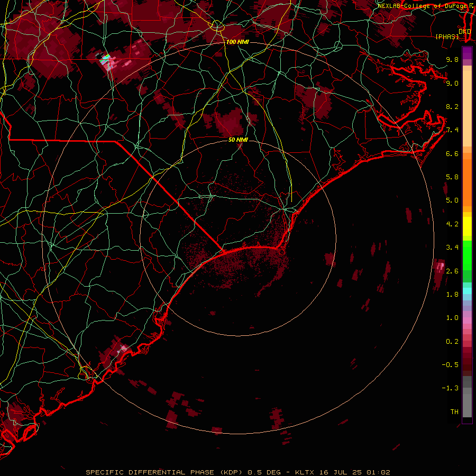Viewport: 476px width, 476px height.
Task: Pick the pale peach color bar segment
Action: 467,109
